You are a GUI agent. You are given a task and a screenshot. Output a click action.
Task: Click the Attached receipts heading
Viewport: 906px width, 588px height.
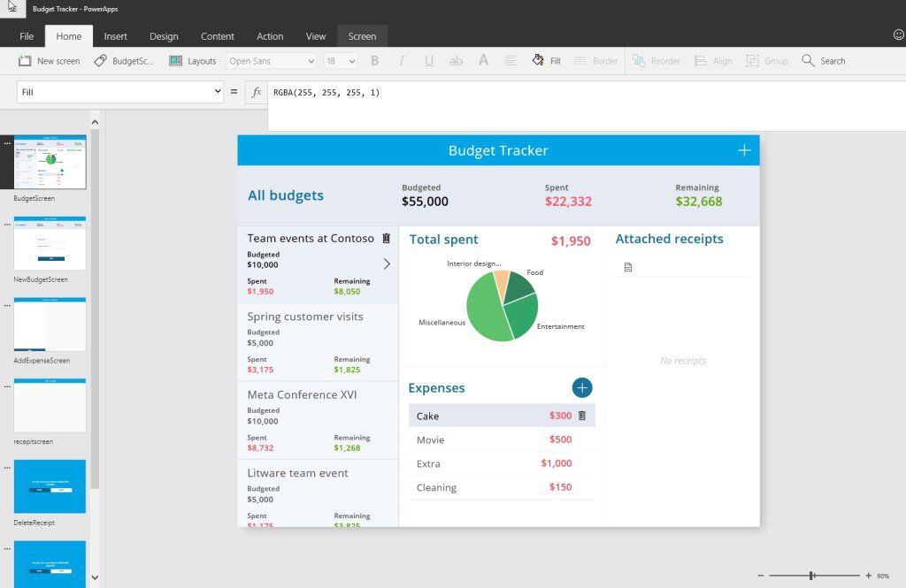click(669, 239)
